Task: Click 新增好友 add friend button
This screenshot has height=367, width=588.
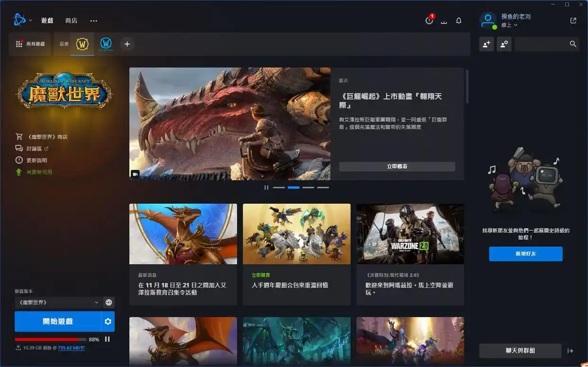Action: [x=526, y=254]
